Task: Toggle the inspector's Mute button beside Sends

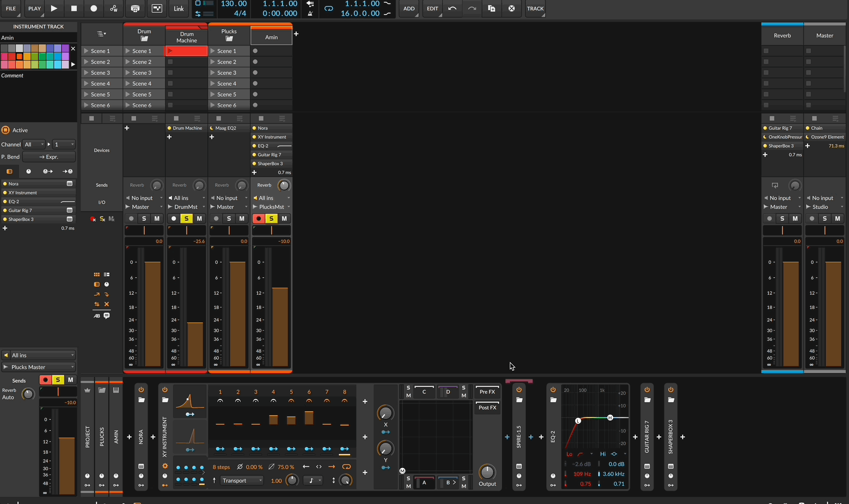Action: pyautogui.click(x=71, y=380)
